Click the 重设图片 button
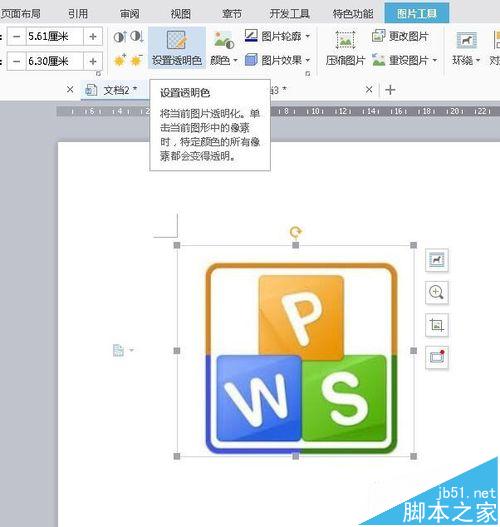 [400, 60]
